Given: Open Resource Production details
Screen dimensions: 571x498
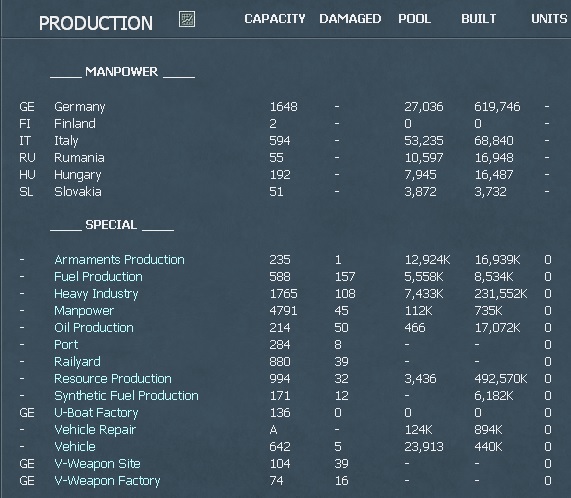Looking at the screenshot, I should (x=113, y=379).
